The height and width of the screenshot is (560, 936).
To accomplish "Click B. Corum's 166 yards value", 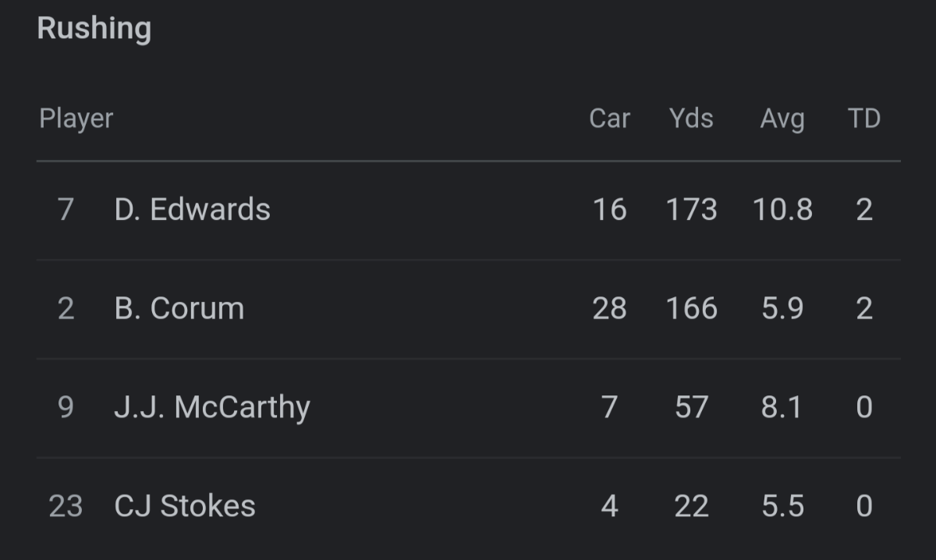I will [691, 309].
